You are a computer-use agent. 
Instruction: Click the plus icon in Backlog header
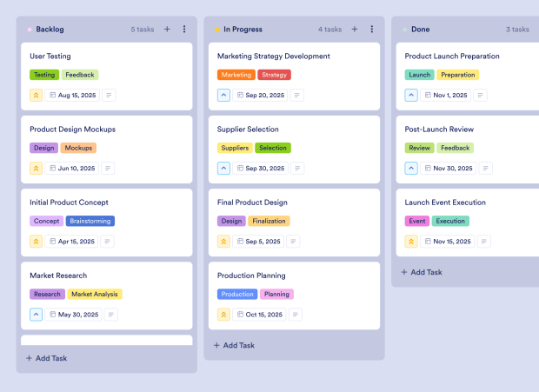click(x=167, y=30)
